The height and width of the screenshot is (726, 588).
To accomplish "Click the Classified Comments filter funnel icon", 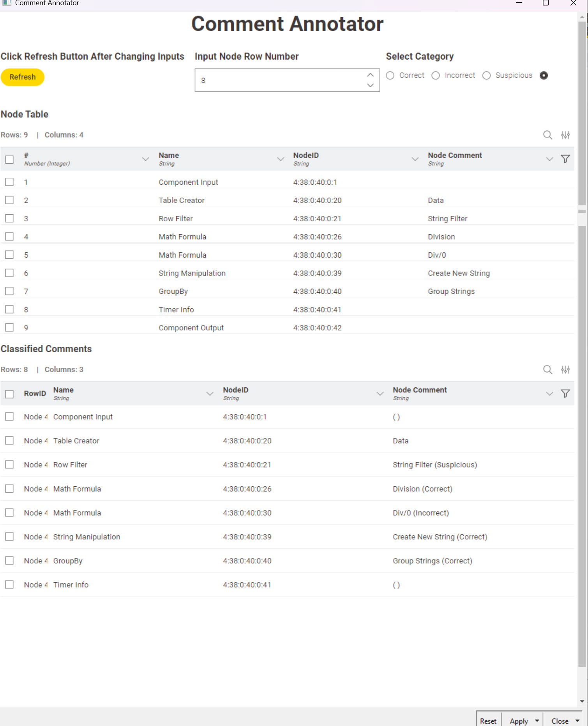I will (565, 394).
